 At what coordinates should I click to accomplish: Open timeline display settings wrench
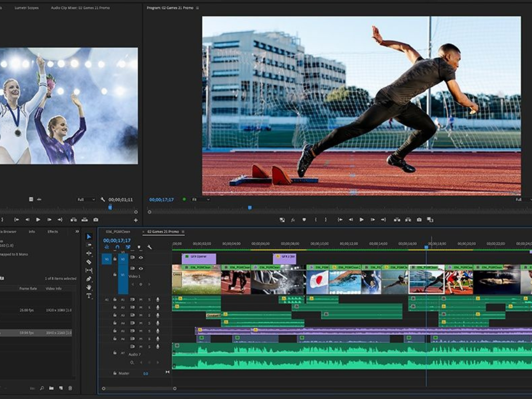pos(150,247)
